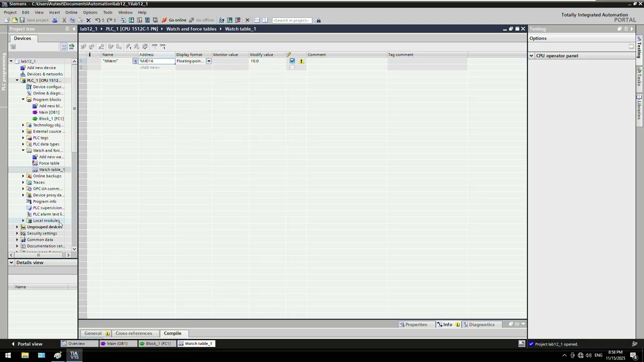
Task: Click the Modify value cell 10.0
Action: [268, 61]
